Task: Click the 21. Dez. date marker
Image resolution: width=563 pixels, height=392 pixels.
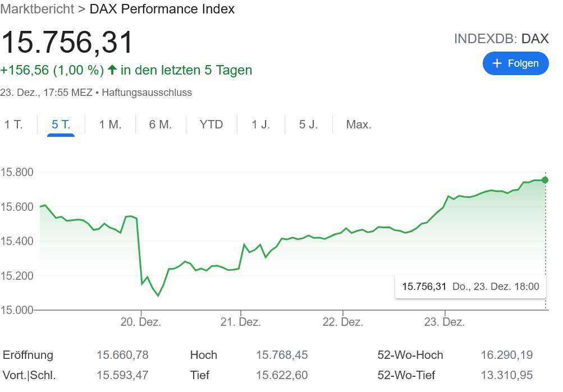Action: [240, 322]
